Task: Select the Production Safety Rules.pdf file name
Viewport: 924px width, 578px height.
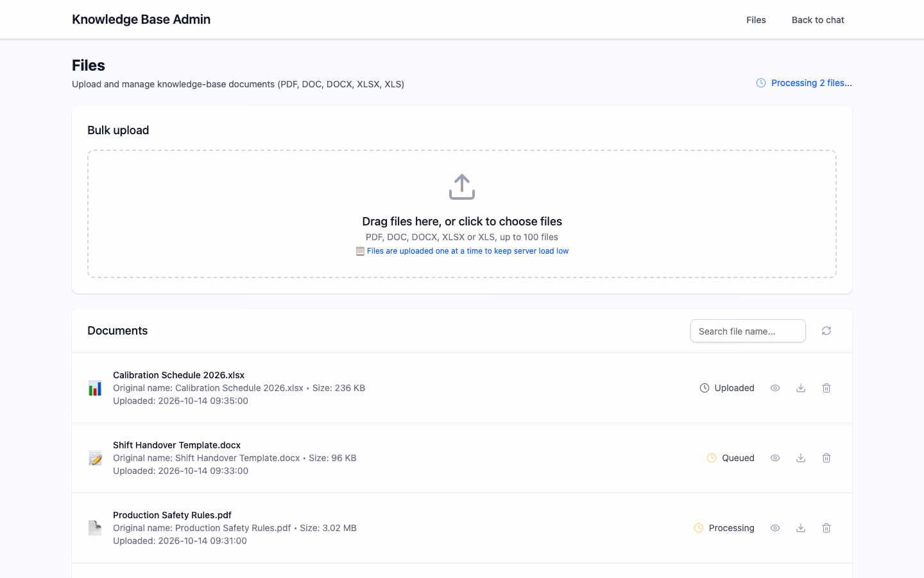Action: [x=172, y=515]
